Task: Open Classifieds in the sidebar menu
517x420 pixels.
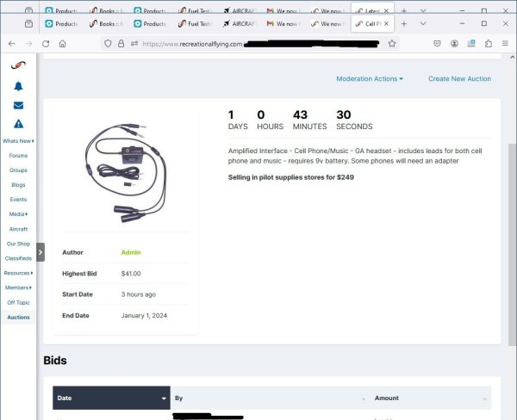Action: click(18, 258)
